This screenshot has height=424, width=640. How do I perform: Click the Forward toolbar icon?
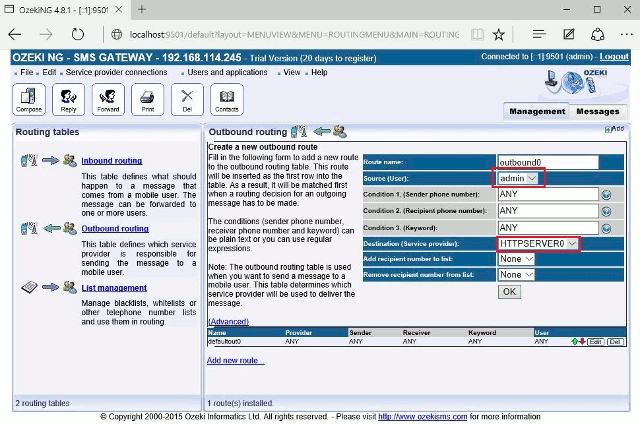pyautogui.click(x=107, y=99)
